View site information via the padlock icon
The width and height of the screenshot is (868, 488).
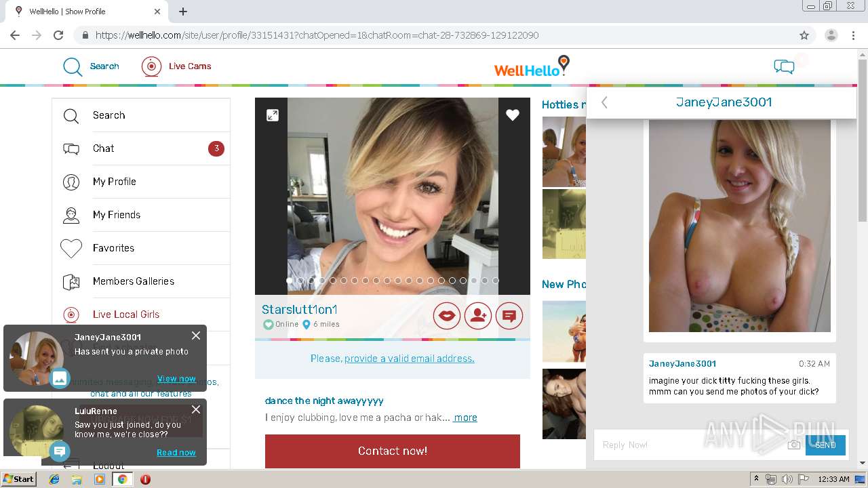tap(85, 35)
